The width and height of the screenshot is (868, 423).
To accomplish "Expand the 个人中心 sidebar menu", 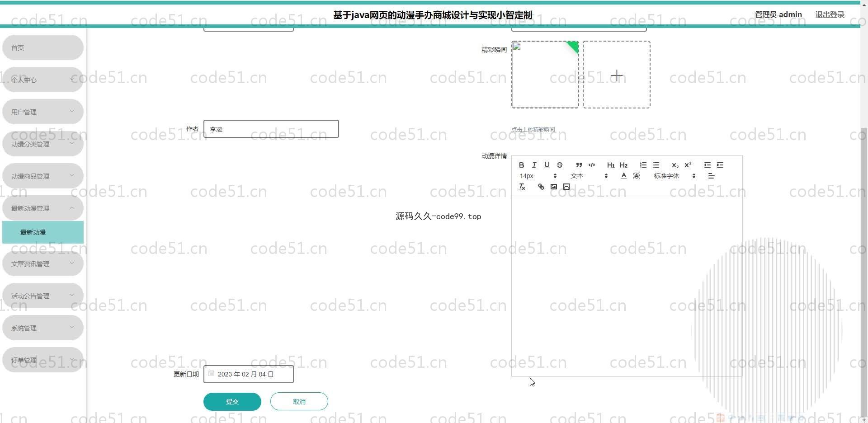I will (x=43, y=80).
